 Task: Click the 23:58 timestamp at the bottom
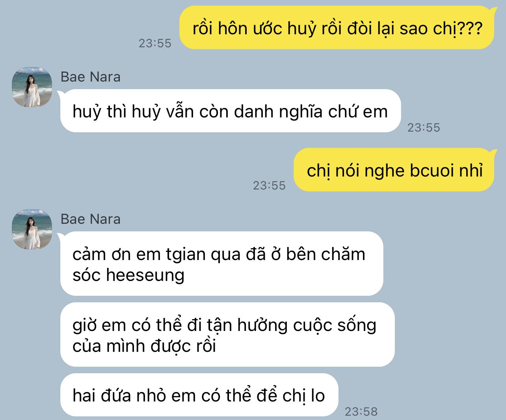pyautogui.click(x=361, y=412)
